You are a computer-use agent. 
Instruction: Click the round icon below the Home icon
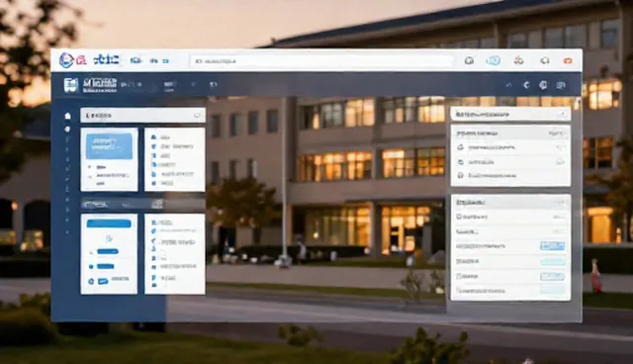67,130
